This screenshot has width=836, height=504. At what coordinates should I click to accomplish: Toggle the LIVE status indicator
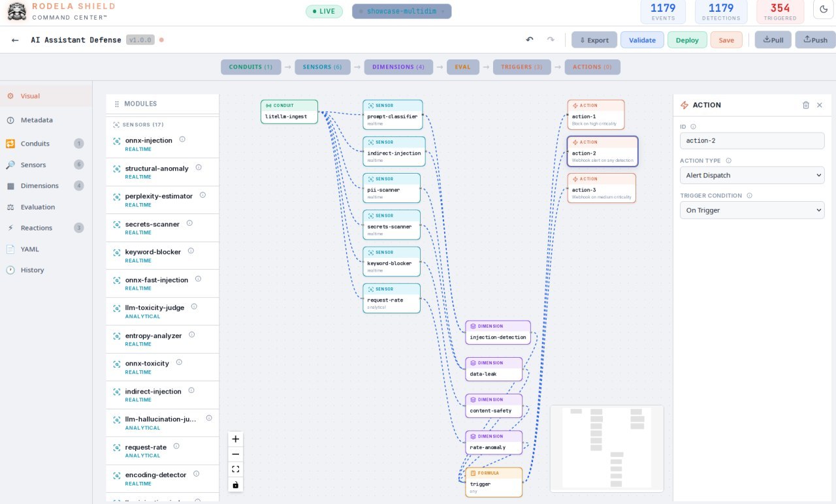coord(324,11)
